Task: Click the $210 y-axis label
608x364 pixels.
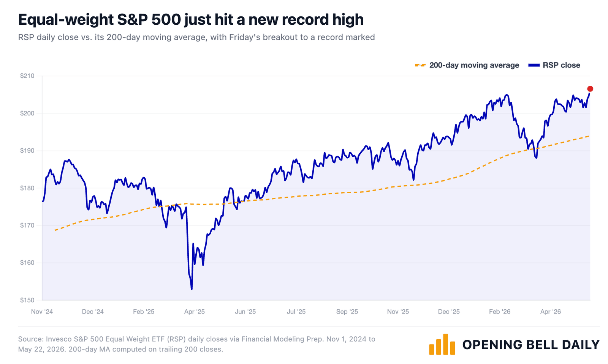Action: click(27, 76)
